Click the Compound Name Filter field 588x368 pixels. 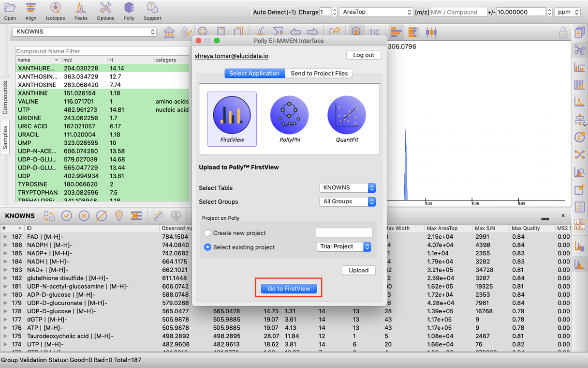pyautogui.click(x=102, y=51)
